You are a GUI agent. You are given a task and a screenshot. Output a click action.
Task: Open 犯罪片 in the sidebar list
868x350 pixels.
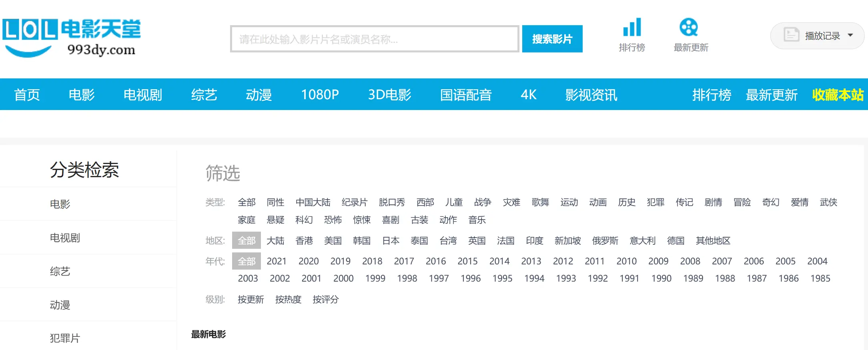tap(65, 338)
